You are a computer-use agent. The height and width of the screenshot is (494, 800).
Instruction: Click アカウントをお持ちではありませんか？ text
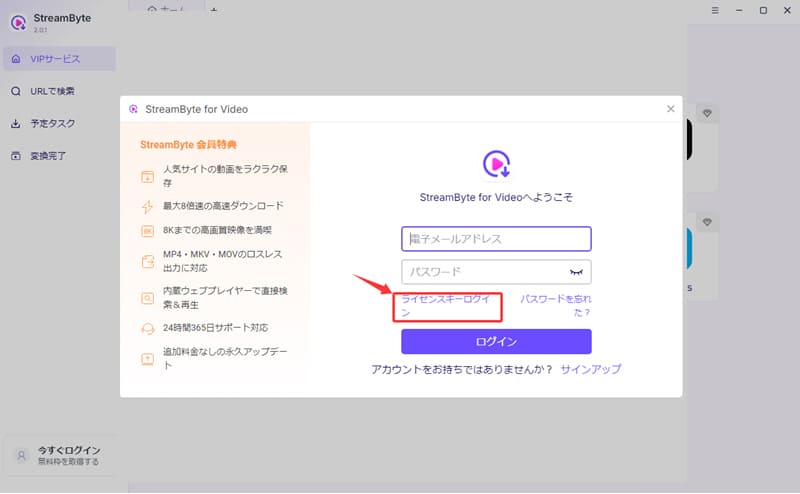(x=462, y=369)
